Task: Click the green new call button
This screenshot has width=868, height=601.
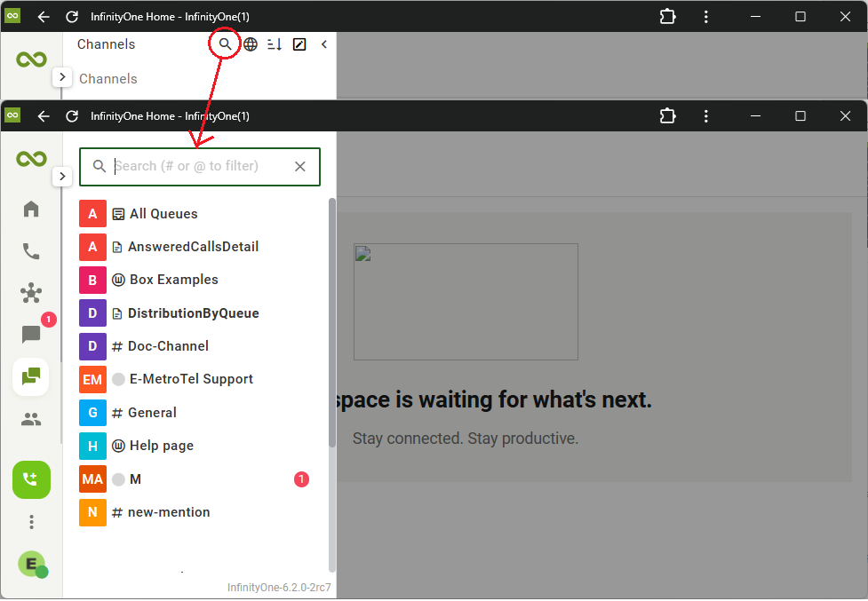Action: [32, 479]
